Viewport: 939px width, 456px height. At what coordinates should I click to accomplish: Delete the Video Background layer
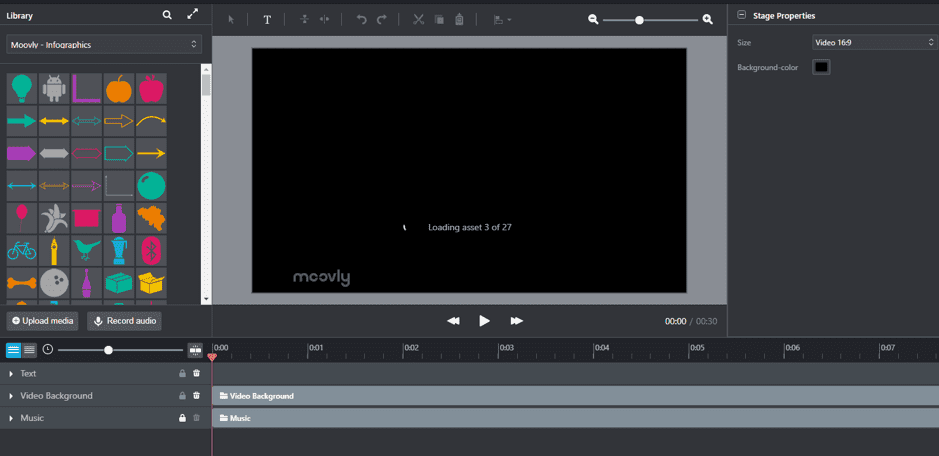(196, 396)
